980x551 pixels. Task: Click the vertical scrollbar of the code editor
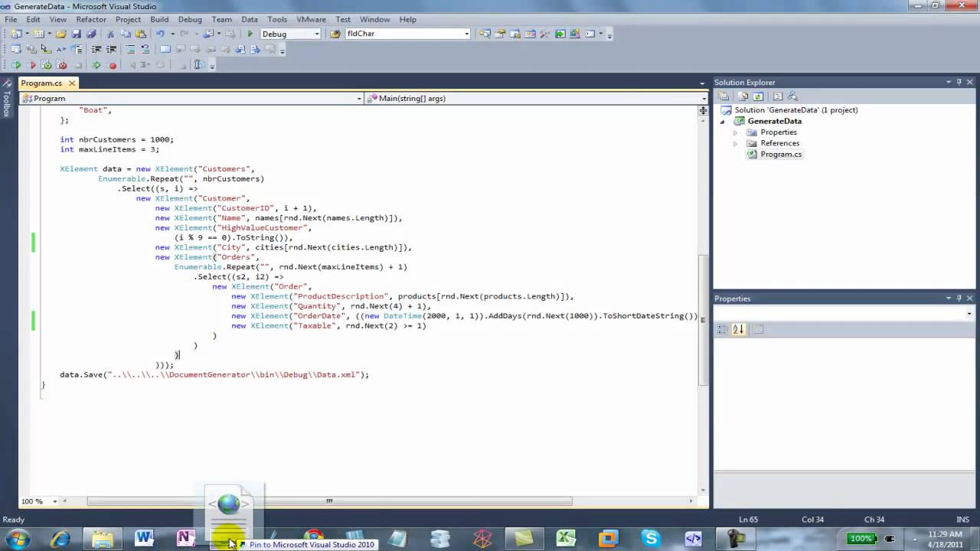pos(704,320)
